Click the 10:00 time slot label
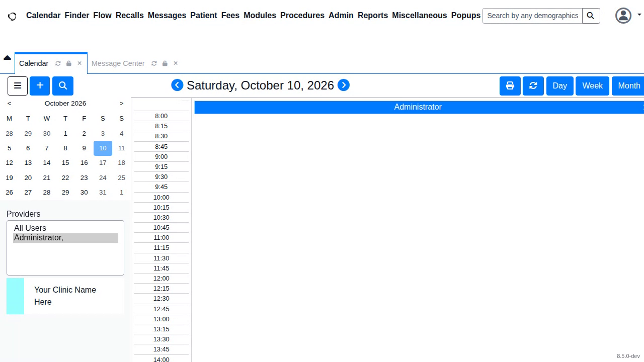Screen dimensions: 644x362 [162, 198]
